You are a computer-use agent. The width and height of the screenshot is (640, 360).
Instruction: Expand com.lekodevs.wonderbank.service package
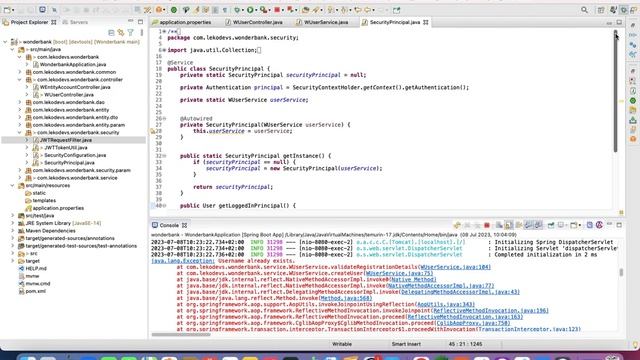(20, 178)
